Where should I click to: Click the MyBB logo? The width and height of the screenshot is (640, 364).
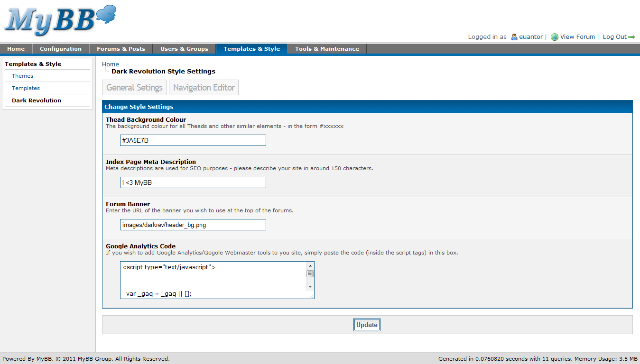click(x=60, y=21)
